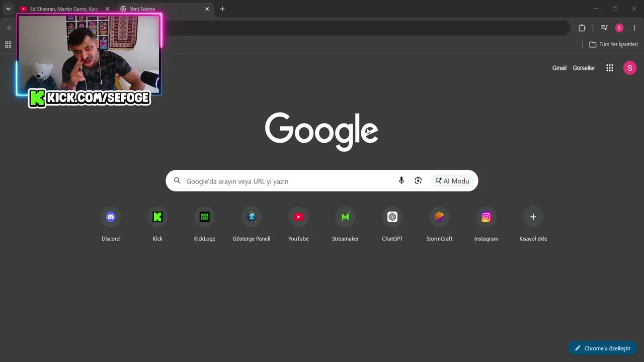
Task: Click the webcam overlay video
Action: coord(89,54)
